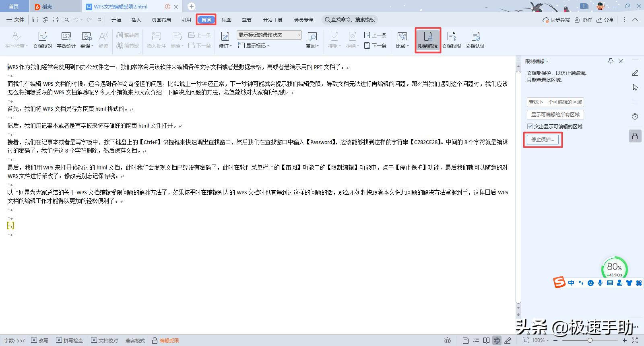The image size is (644, 346).
Task: Click the 繁转简 traditional-to-simplified button
Action: pyautogui.click(x=128, y=35)
